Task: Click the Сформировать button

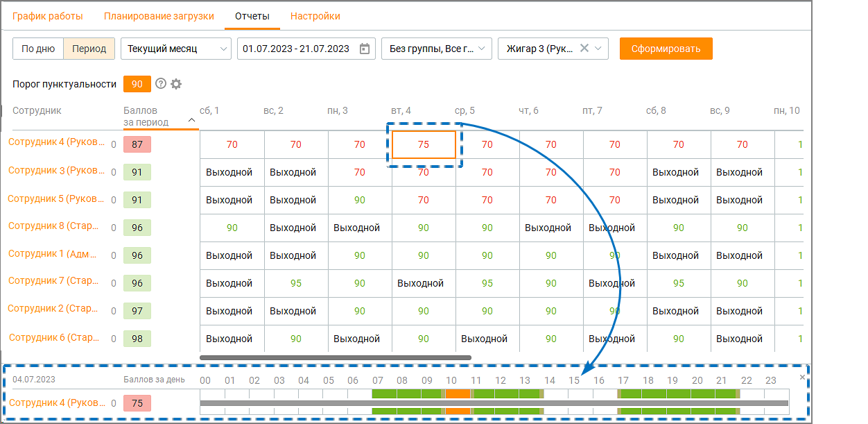Action: (666, 49)
